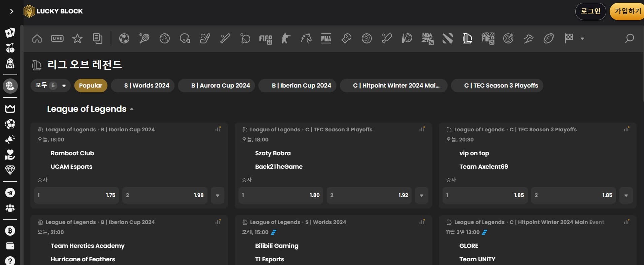The image size is (644, 265).
Task: Open slots cherries icon in sidebar
Action: pos(10,48)
